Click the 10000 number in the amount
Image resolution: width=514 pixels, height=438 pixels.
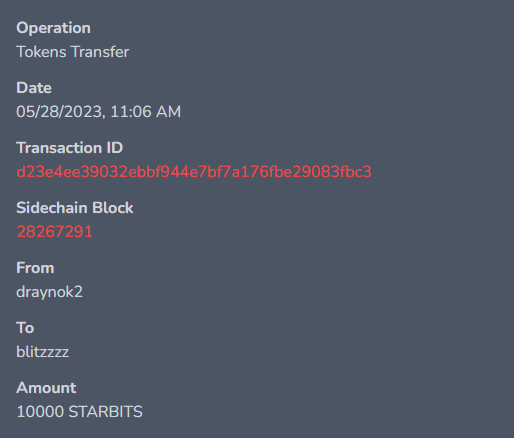point(40,412)
